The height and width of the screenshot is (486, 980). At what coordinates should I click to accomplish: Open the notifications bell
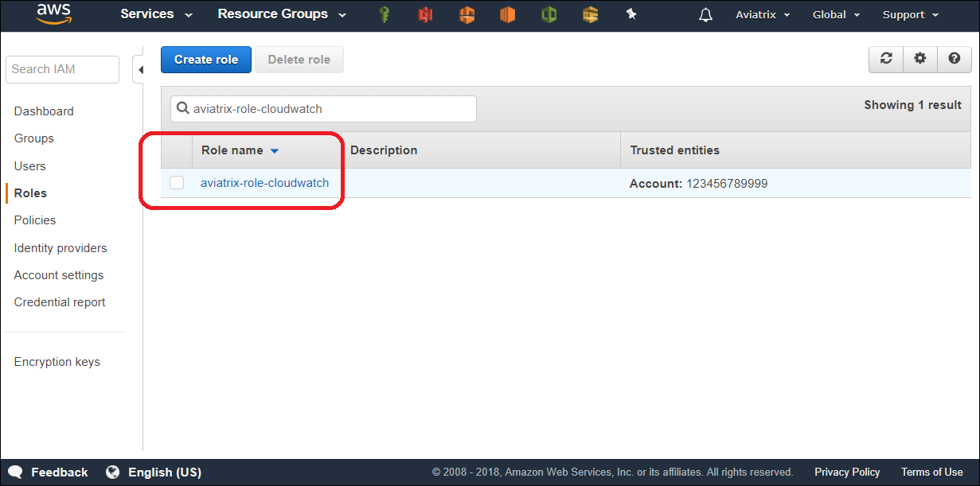point(705,15)
